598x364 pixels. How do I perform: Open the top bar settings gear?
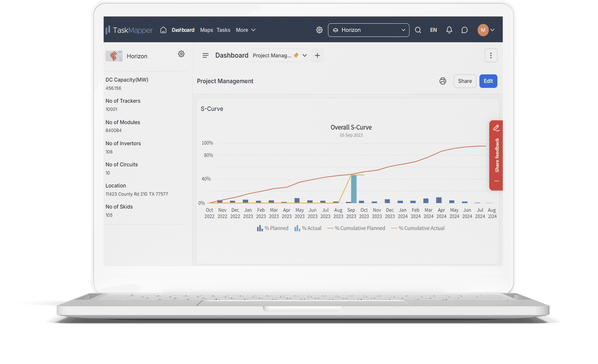tap(319, 30)
